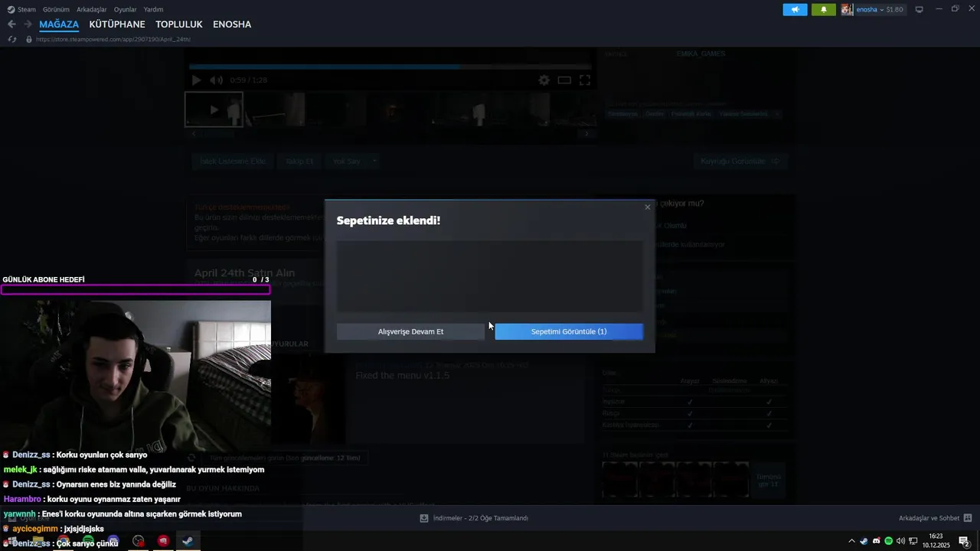Click the enosha profile avatar
The image size is (980, 551).
click(x=847, y=9)
